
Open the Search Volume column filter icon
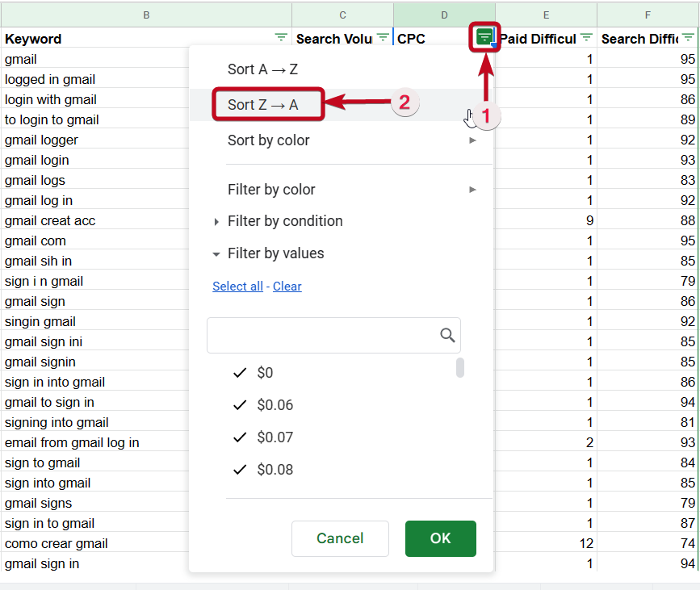(383, 38)
